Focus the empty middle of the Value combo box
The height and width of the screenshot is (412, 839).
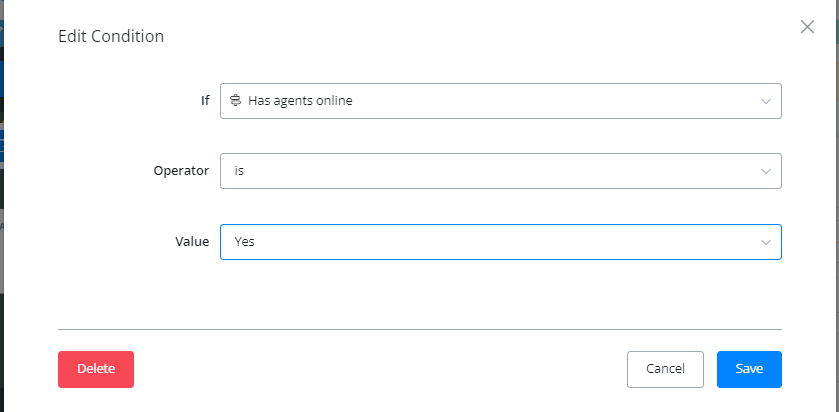tap(500, 242)
